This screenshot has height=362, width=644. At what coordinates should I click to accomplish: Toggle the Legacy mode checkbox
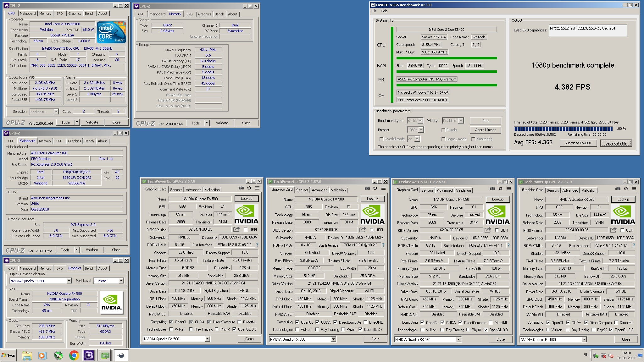pyautogui.click(x=443, y=139)
